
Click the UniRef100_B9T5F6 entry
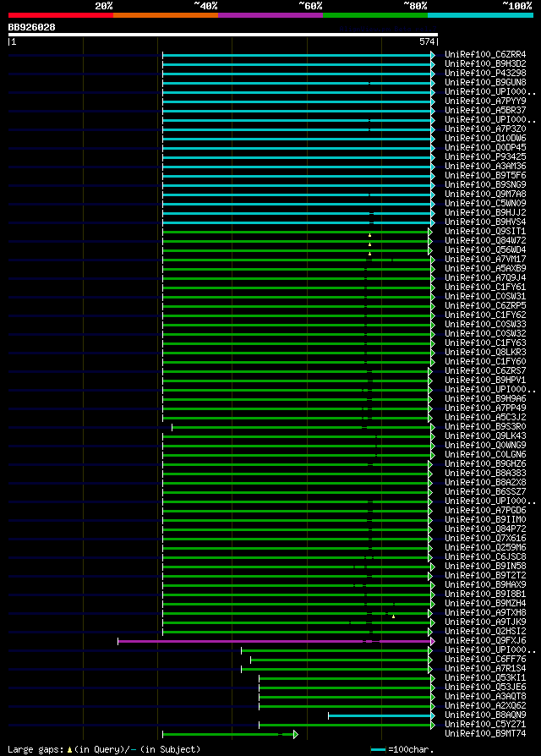click(x=485, y=176)
